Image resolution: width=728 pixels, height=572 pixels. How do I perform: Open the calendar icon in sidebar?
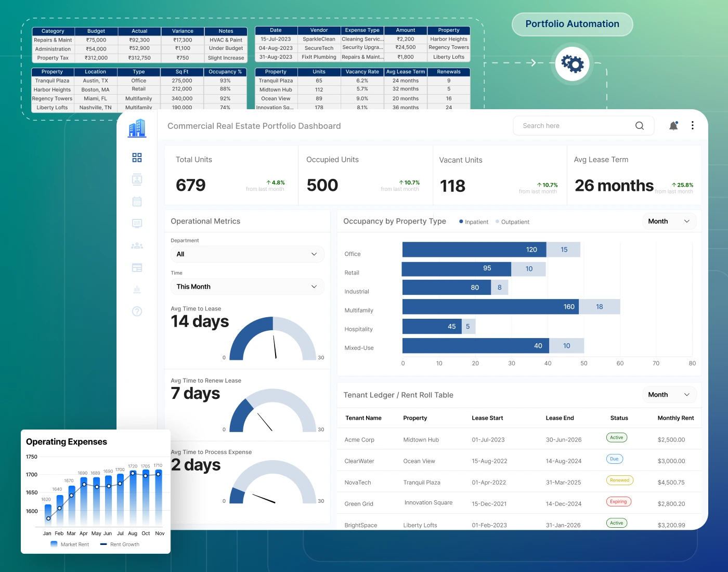point(137,201)
